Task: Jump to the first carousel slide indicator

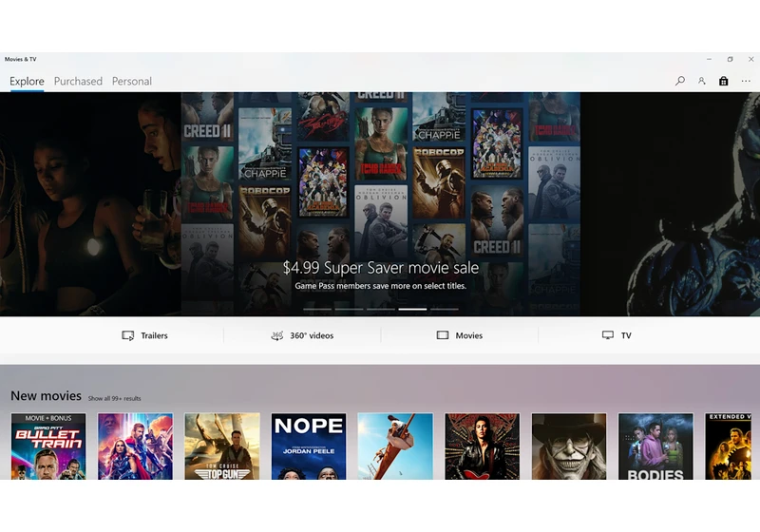Action: 317,309
